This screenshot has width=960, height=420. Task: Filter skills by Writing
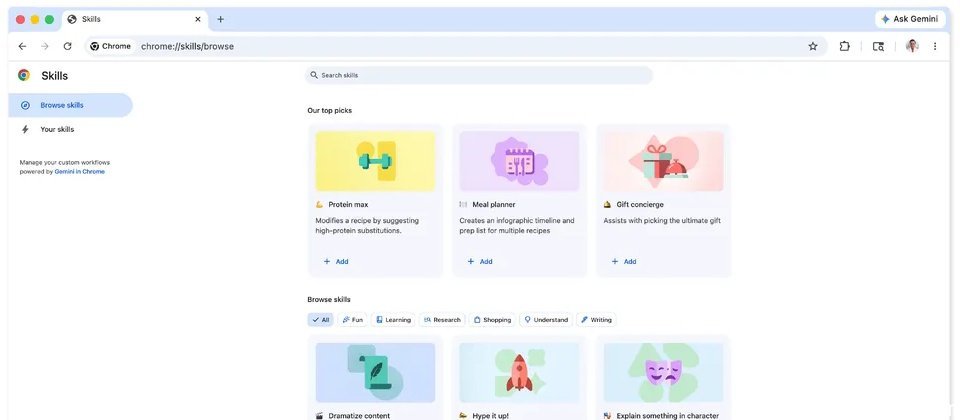point(596,320)
